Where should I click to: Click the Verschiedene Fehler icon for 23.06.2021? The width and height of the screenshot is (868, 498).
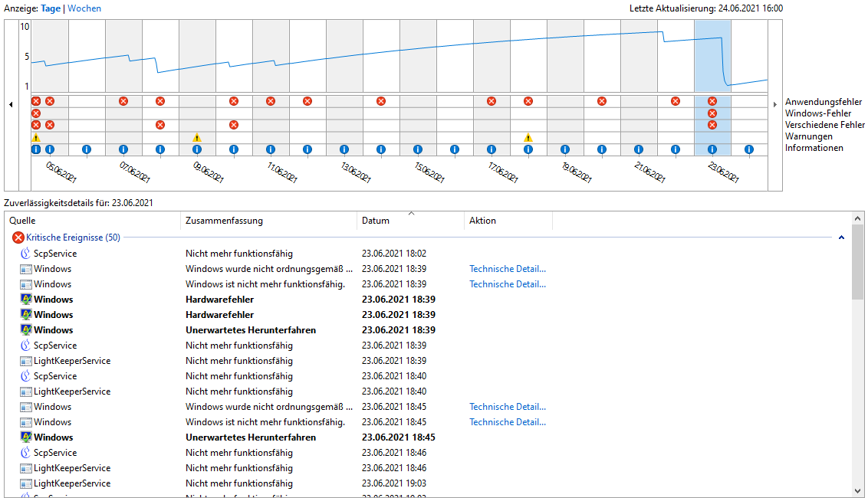click(712, 125)
